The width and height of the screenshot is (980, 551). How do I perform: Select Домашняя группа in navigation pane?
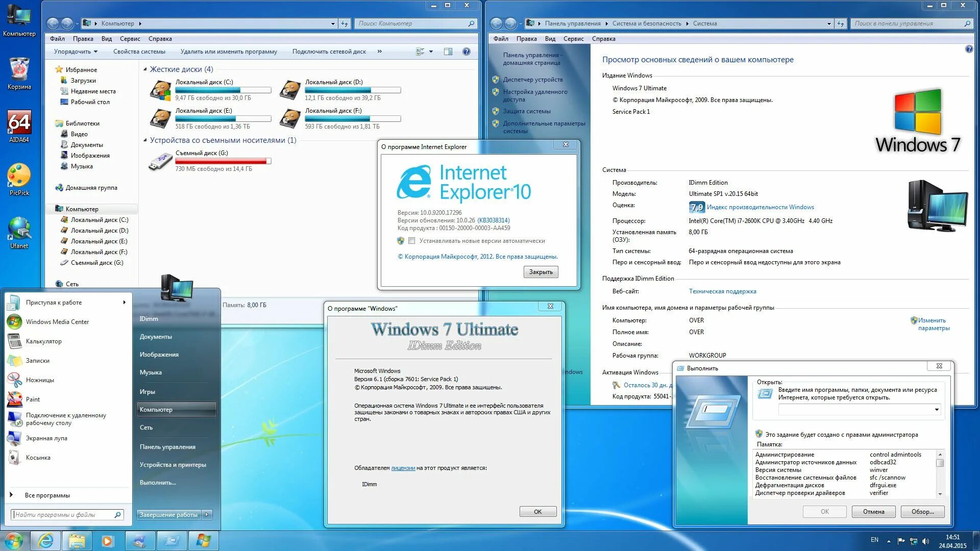click(x=91, y=188)
